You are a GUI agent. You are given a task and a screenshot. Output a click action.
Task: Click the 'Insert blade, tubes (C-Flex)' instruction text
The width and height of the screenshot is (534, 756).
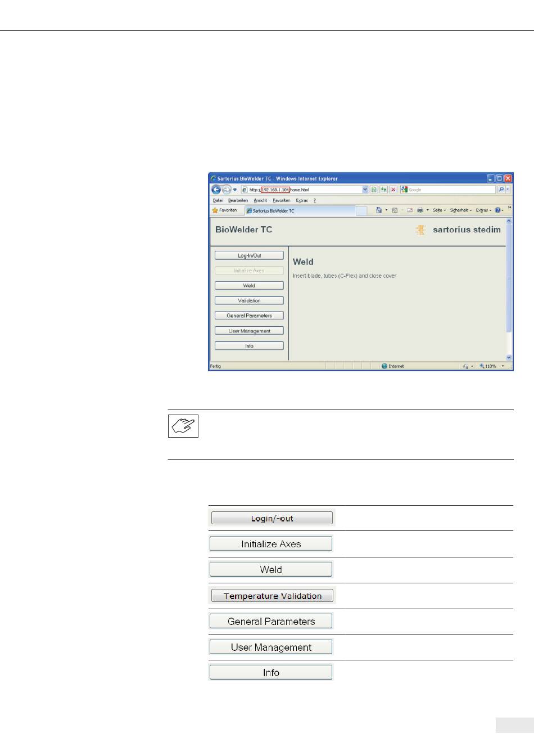[x=345, y=276]
